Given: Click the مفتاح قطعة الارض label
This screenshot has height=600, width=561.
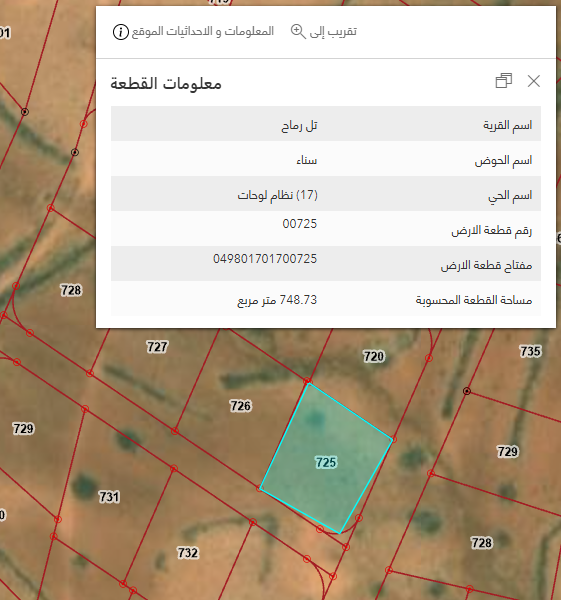Looking at the screenshot, I should 486,265.
